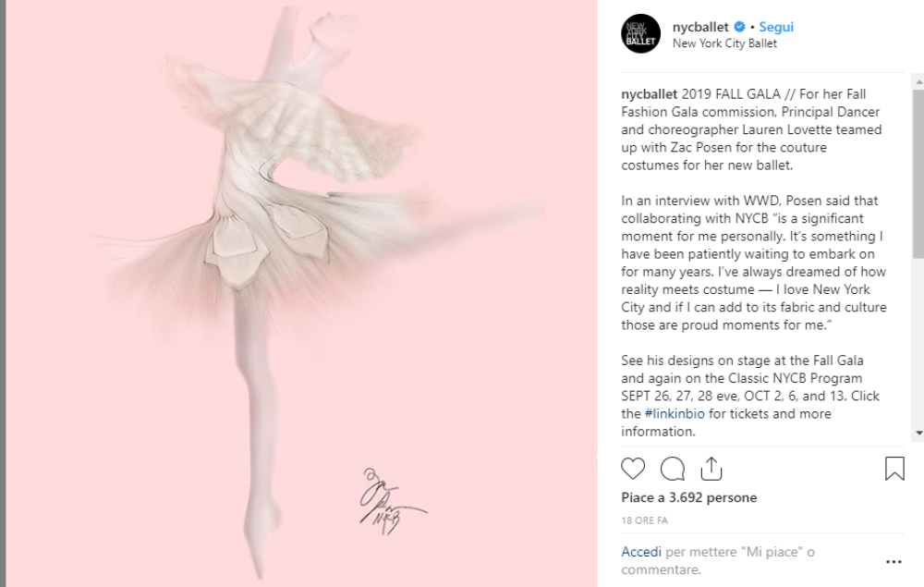The width and height of the screenshot is (924, 587).
Task: Open the three-dot more options menu
Action: 894,562
